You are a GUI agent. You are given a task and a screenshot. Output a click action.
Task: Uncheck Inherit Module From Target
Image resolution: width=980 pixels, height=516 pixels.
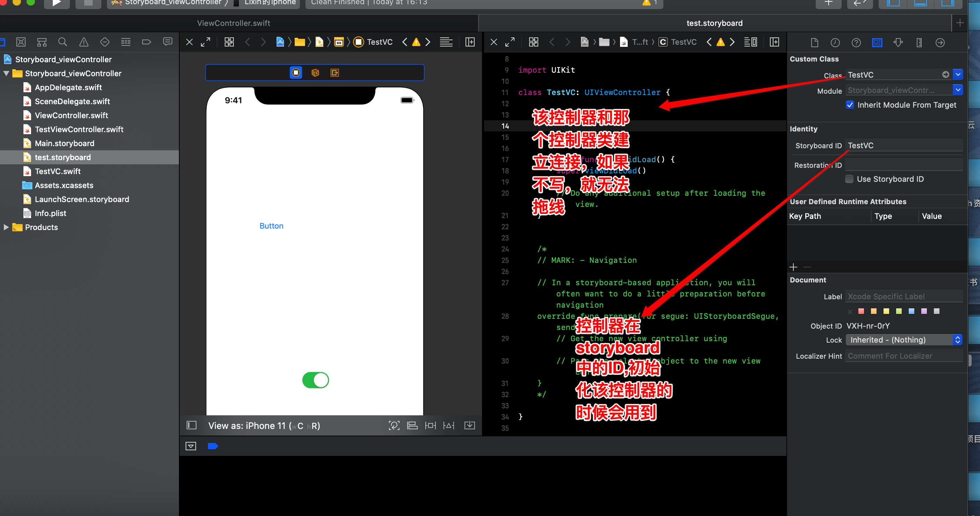[x=850, y=105]
